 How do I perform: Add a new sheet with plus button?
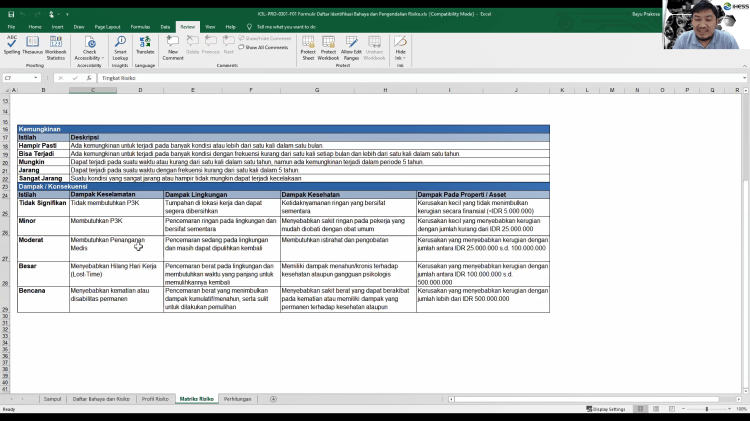[273, 398]
